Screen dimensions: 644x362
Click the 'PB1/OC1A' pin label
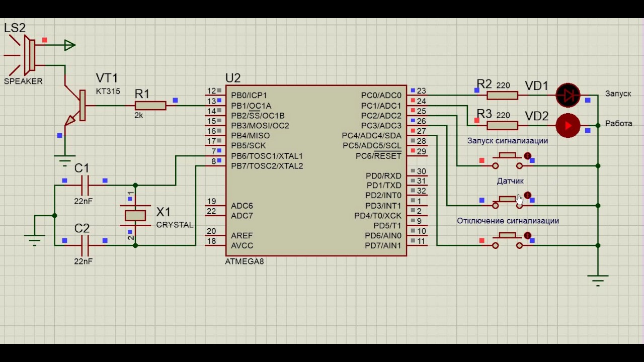[x=251, y=106]
